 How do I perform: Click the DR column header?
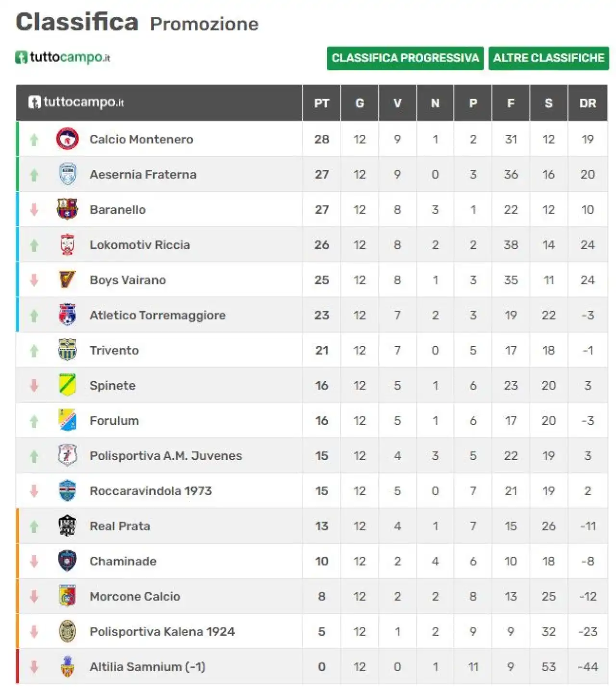point(588,103)
